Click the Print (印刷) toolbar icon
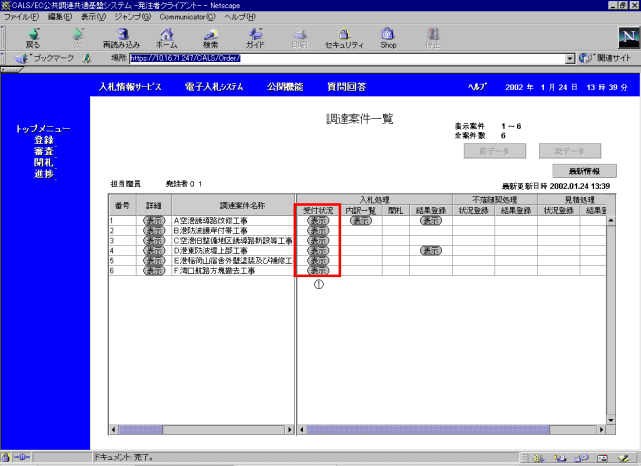This screenshot has height=466, width=641. coord(300,38)
